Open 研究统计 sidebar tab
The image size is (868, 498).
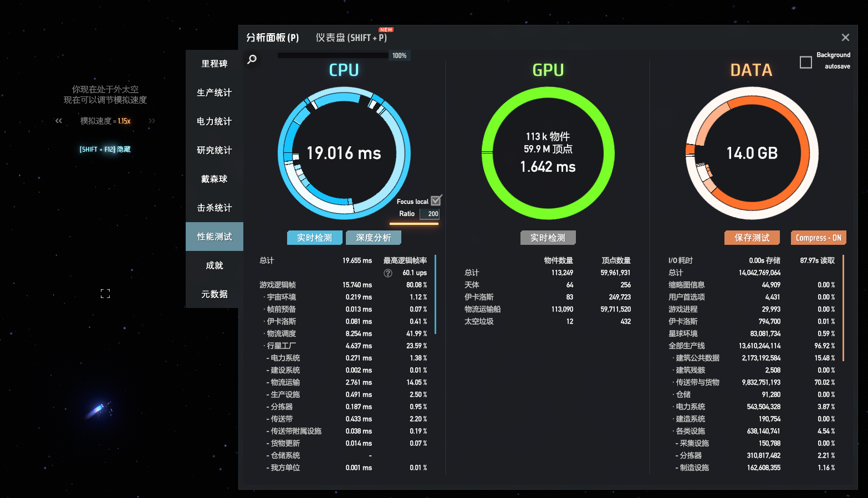[x=215, y=150]
